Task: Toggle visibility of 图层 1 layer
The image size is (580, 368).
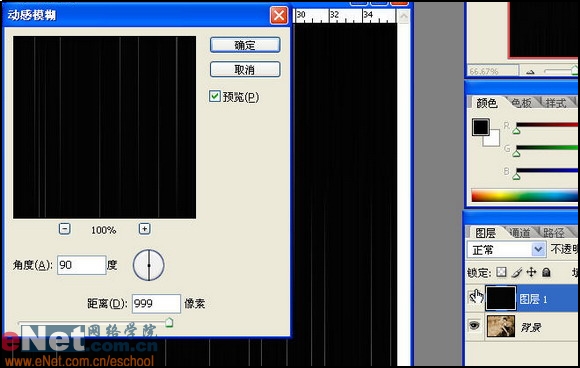Action: coord(475,297)
